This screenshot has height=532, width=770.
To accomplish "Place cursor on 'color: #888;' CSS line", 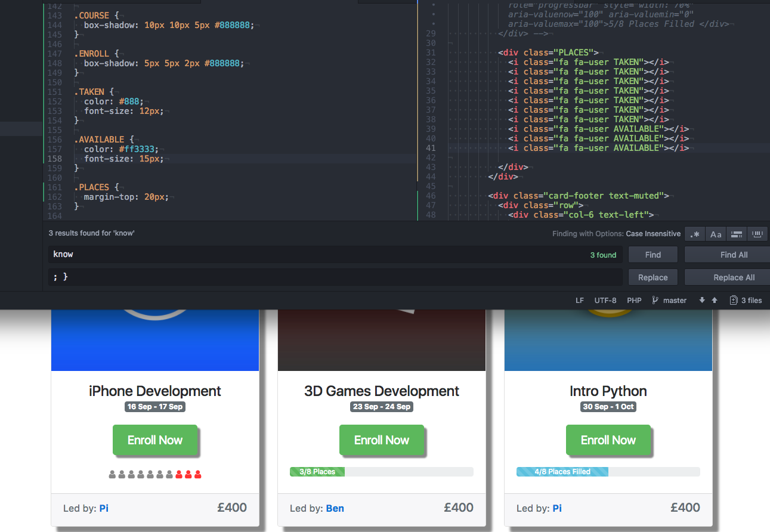I will [x=114, y=101].
